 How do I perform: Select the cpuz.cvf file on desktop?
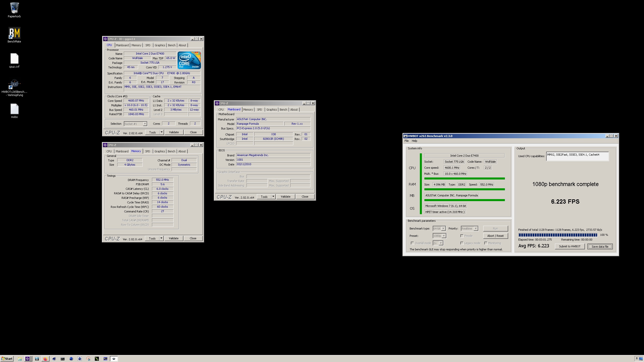[x=14, y=58]
